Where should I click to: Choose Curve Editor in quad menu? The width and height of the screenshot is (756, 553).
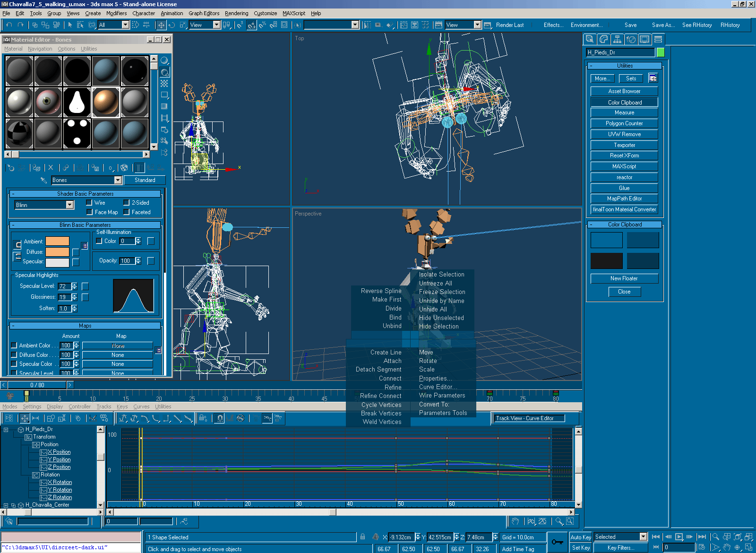tap(438, 387)
